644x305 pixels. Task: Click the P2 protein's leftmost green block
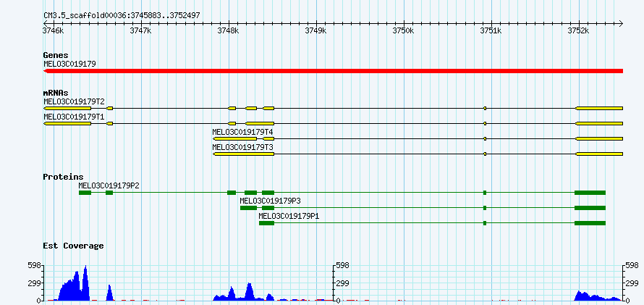[x=85, y=193]
